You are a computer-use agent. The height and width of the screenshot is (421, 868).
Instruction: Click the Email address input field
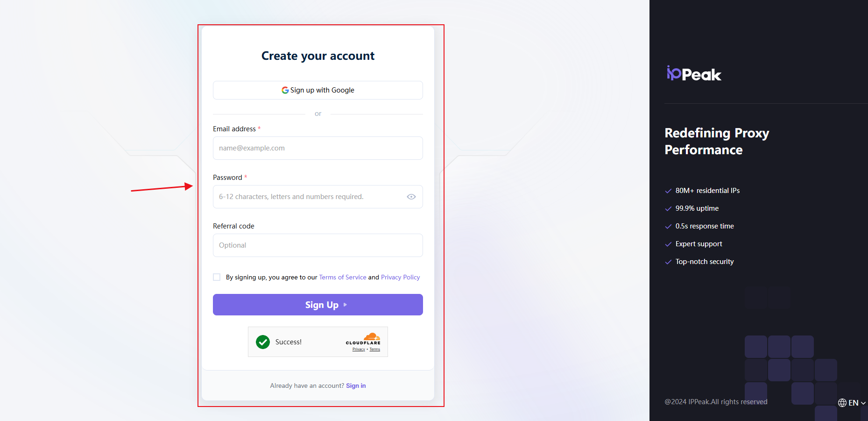click(318, 148)
